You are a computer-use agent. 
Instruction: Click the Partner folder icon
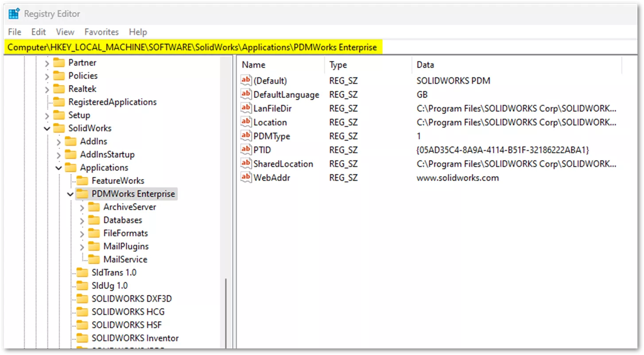(59, 62)
